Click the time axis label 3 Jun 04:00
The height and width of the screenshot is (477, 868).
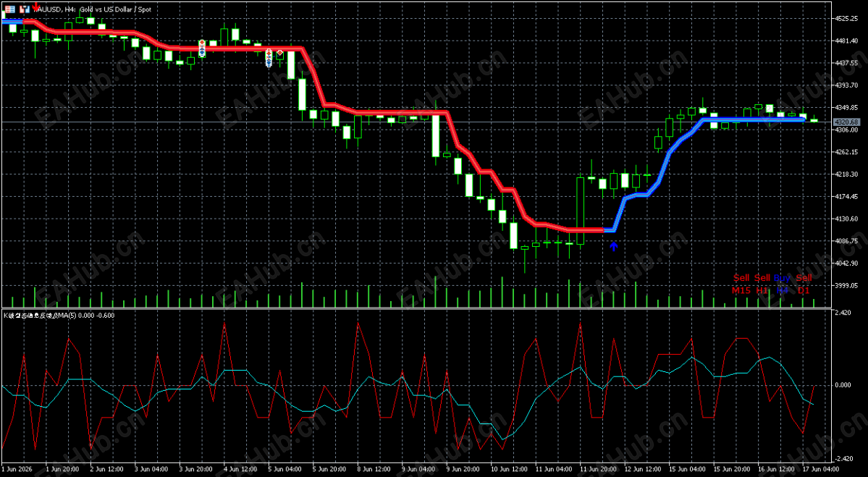[x=153, y=469]
